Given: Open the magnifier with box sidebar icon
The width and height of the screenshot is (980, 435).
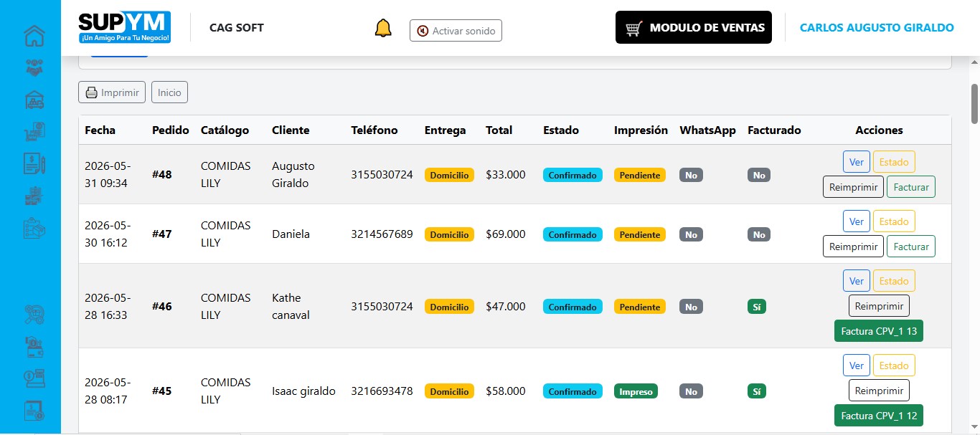Looking at the screenshot, I should click(34, 315).
